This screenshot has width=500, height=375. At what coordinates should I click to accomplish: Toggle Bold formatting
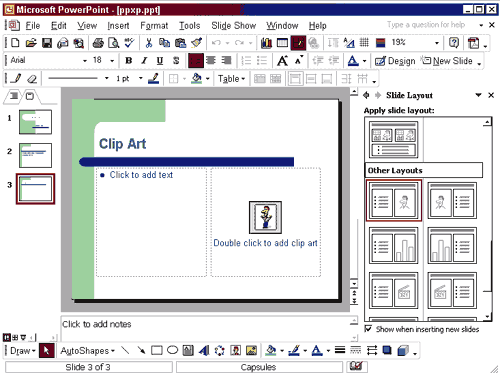pyautogui.click(x=129, y=61)
